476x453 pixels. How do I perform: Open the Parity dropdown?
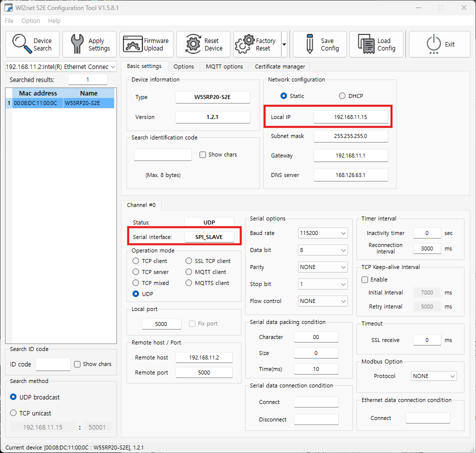pos(322,267)
